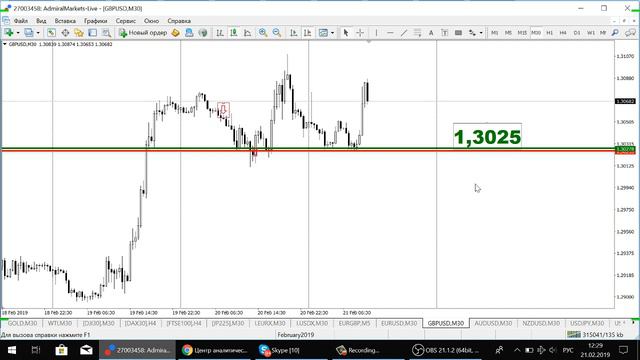The image size is (640, 360).
Task: Open the toolbar Search magnifier icon
Action: point(615,33)
